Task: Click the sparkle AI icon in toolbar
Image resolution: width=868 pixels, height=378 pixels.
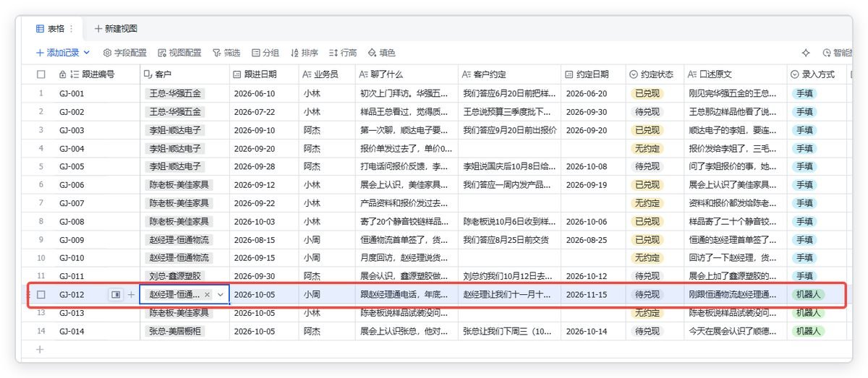Action: [x=806, y=53]
